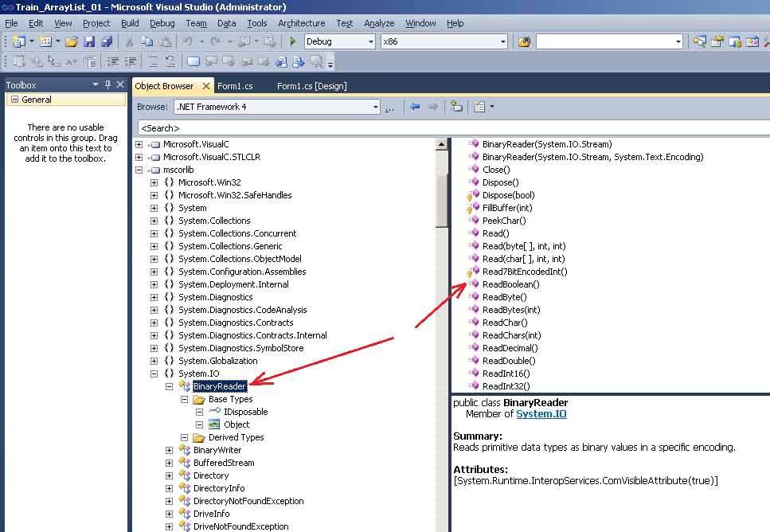Screen dimensions: 770x532
Task: Click the Cut scissors icon
Action: click(x=130, y=41)
